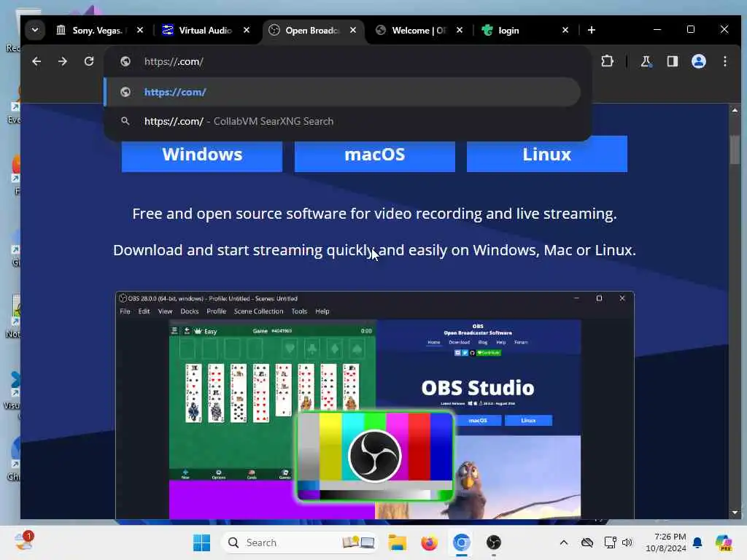The image size is (747, 560).
Task: Open the volume speaker tray icon
Action: click(627, 542)
